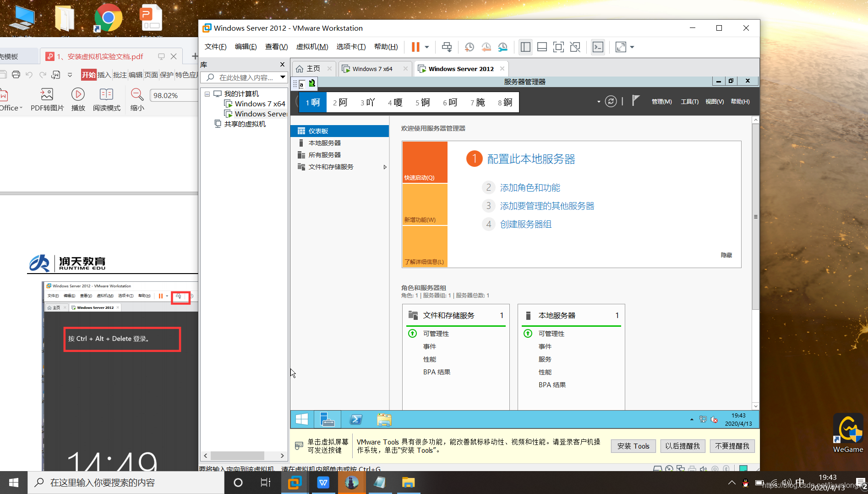The image size is (868, 494).
Task: Pause the virtual machine with the orange pause icon
Action: 415,47
